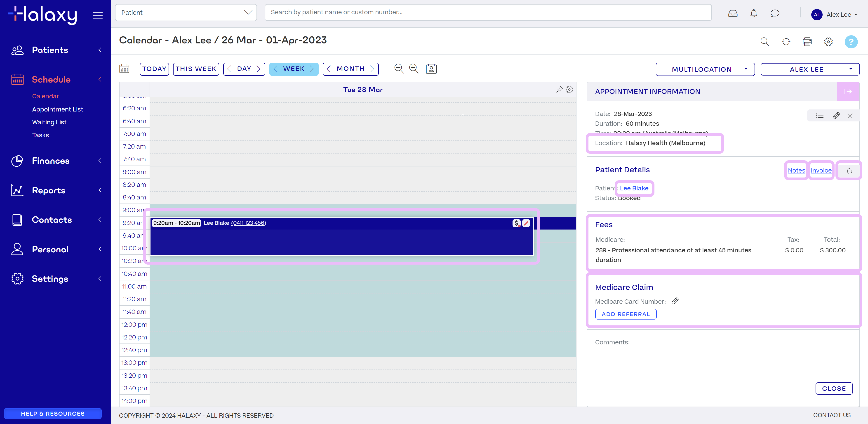Open the ALEX LEE practitioner dropdown

[810, 69]
